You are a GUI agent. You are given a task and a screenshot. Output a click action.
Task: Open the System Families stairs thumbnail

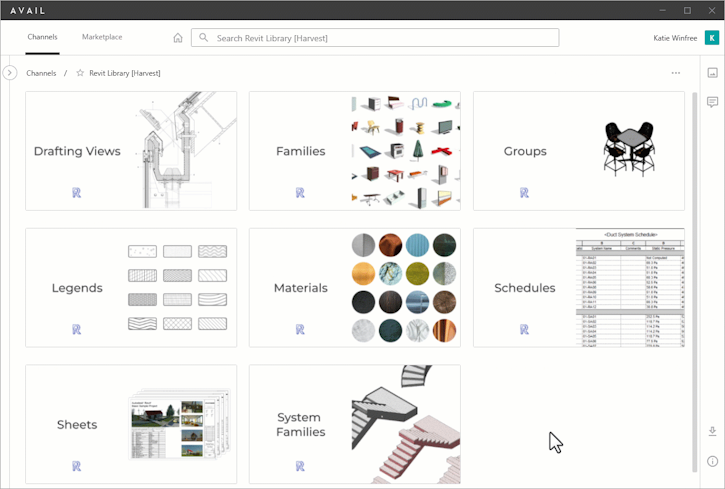(406, 424)
